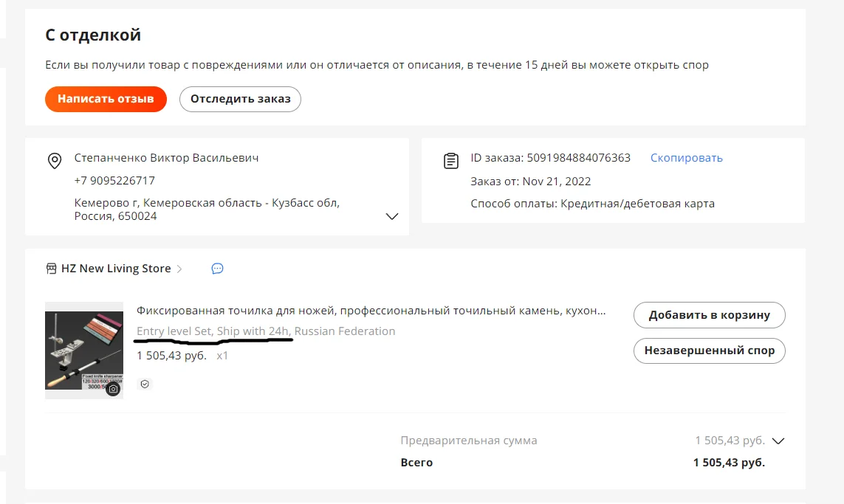
Task: Expand the delivery address details chevron
Action: pyautogui.click(x=392, y=216)
